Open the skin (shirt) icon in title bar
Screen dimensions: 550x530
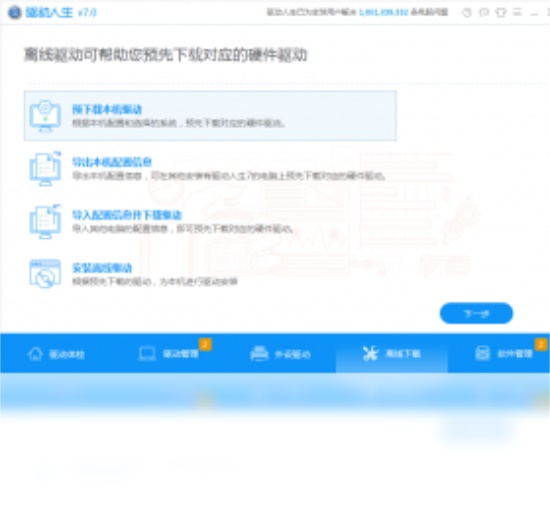(x=501, y=13)
